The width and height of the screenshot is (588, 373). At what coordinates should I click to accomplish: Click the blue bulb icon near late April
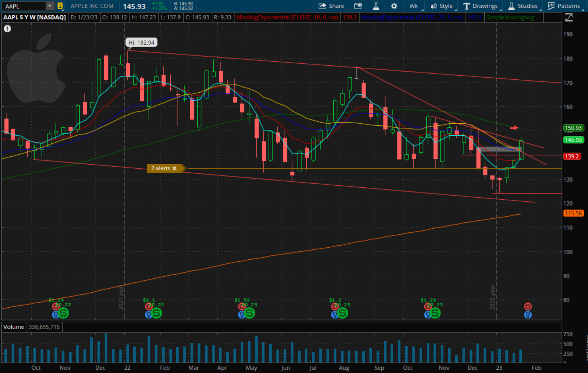click(x=241, y=315)
